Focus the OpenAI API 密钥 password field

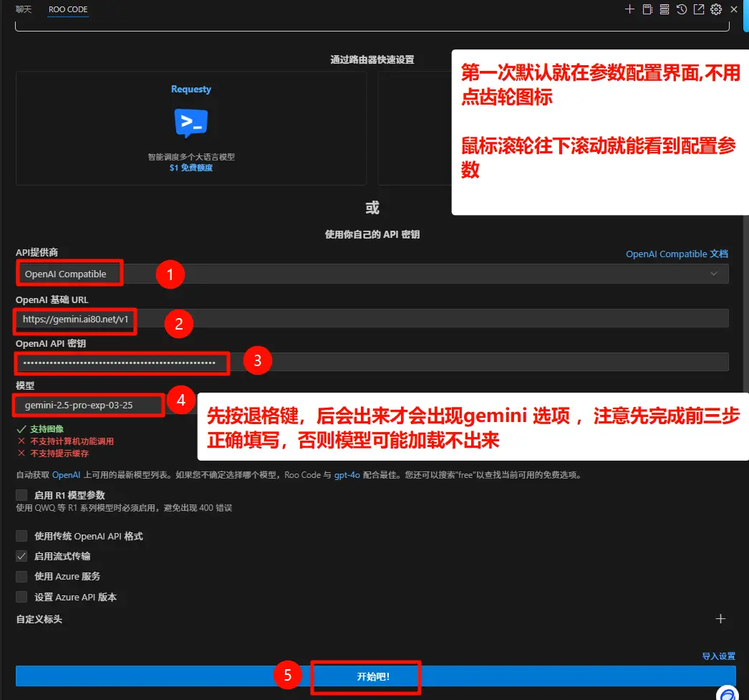tap(372, 363)
